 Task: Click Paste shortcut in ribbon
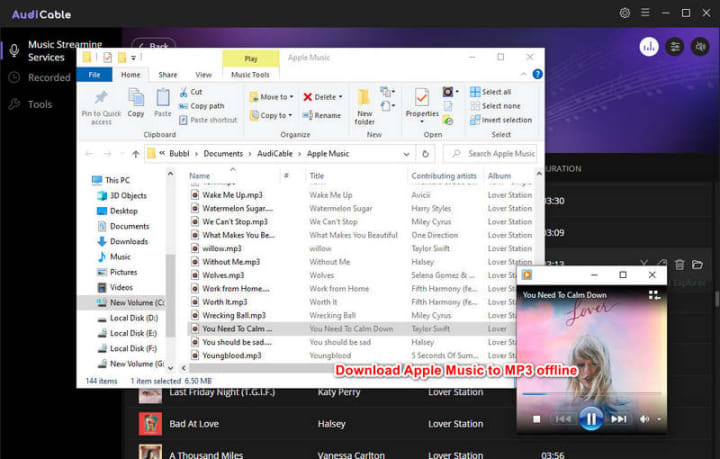(x=208, y=120)
